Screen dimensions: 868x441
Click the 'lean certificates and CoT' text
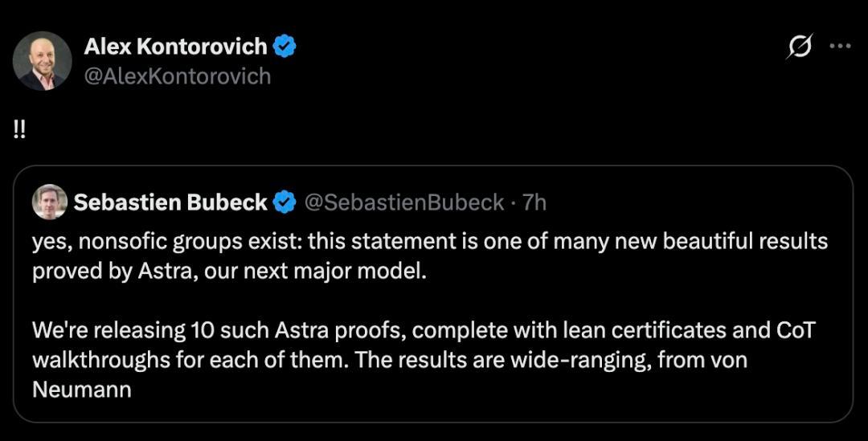pos(690,330)
